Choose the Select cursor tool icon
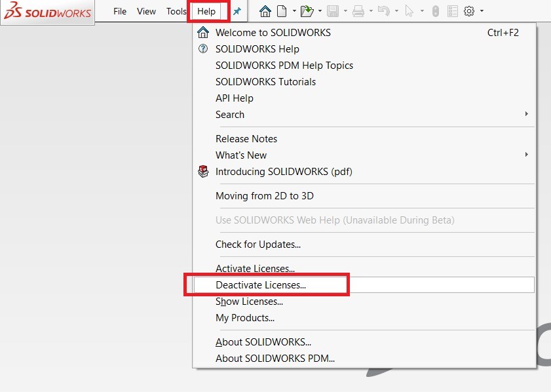The width and height of the screenshot is (551, 392). click(409, 11)
